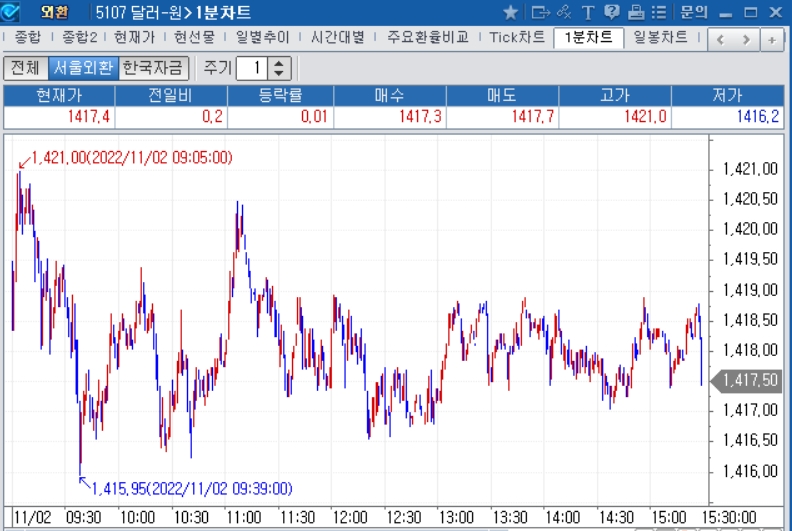Click the 0.2 previous-day change value
The height and width of the screenshot is (531, 792).
point(213,117)
